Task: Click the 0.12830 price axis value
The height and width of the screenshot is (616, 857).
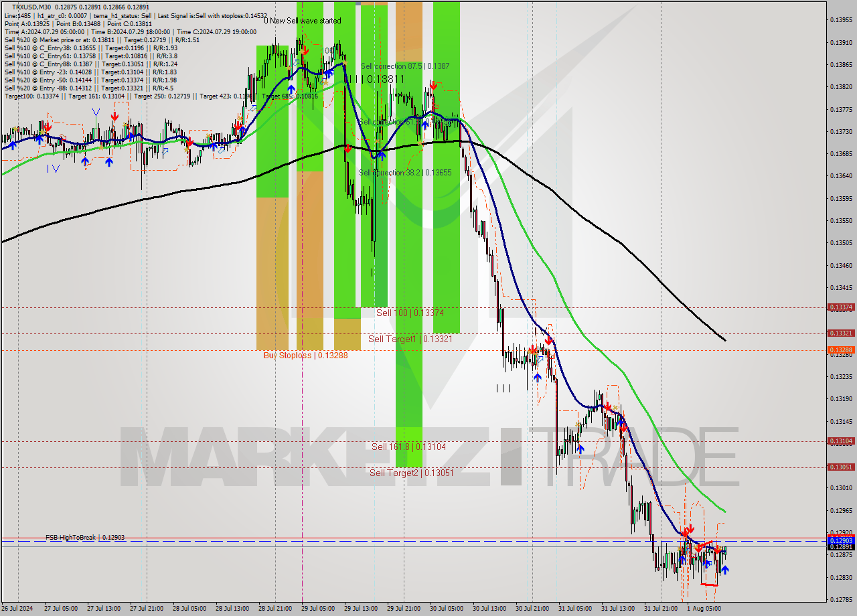Action: [841, 577]
